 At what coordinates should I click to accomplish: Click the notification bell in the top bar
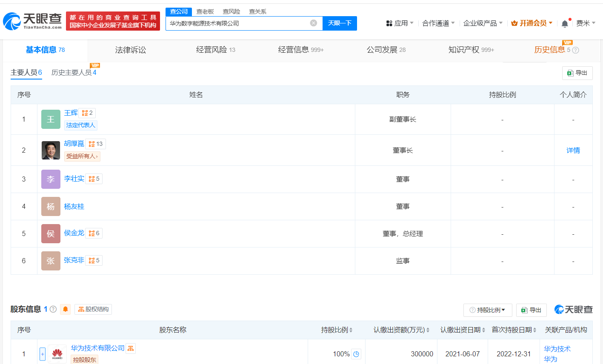565,23
